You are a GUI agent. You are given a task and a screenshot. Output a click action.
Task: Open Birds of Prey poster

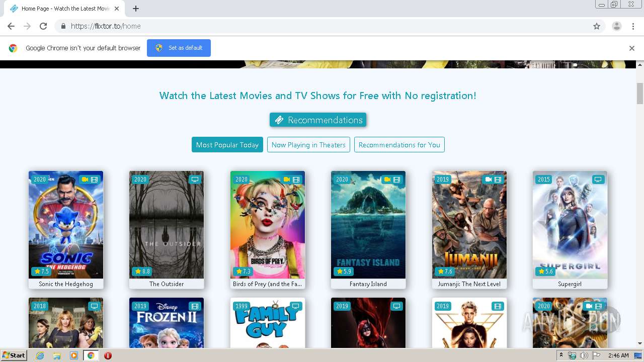pos(268,225)
